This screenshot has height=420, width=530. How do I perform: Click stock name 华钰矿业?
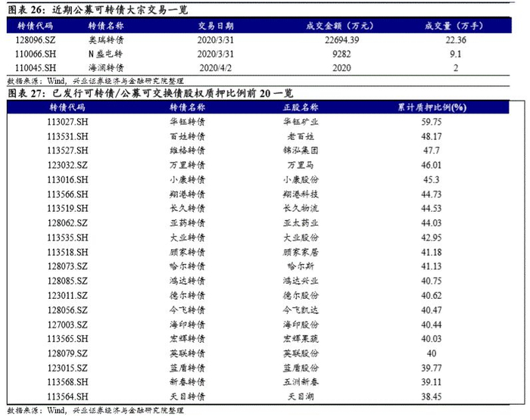[x=301, y=122]
